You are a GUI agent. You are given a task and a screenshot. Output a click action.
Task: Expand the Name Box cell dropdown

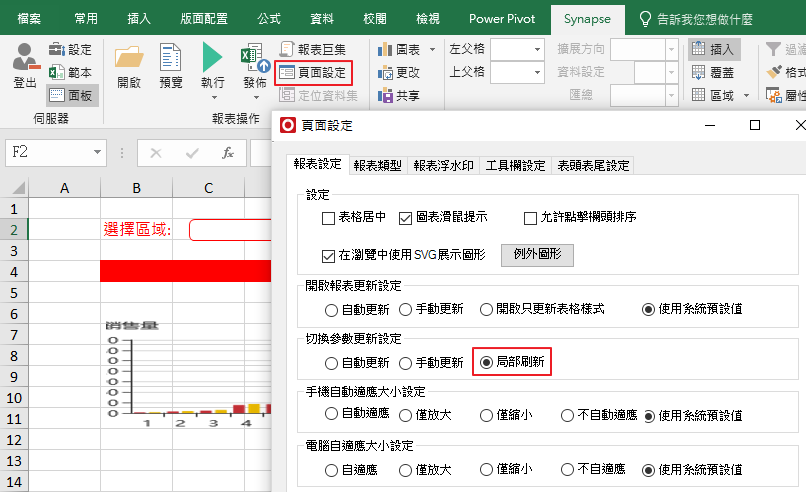[x=98, y=153]
